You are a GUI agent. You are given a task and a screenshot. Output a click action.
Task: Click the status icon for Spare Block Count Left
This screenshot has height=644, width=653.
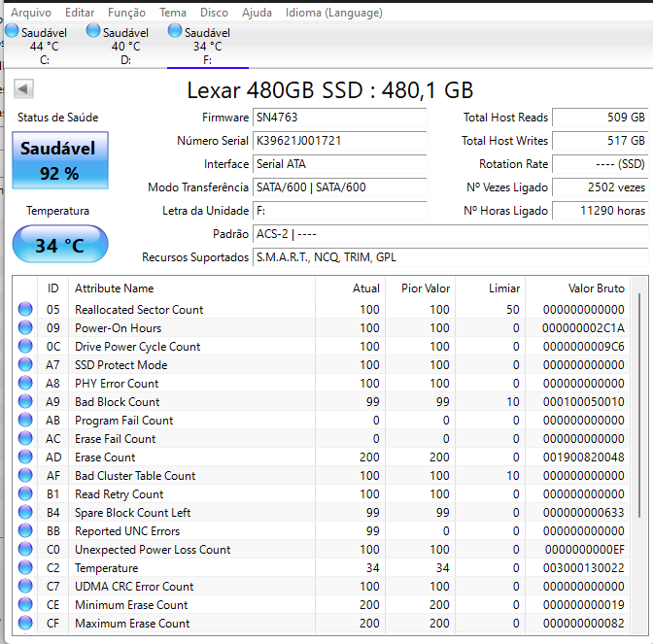(x=25, y=512)
